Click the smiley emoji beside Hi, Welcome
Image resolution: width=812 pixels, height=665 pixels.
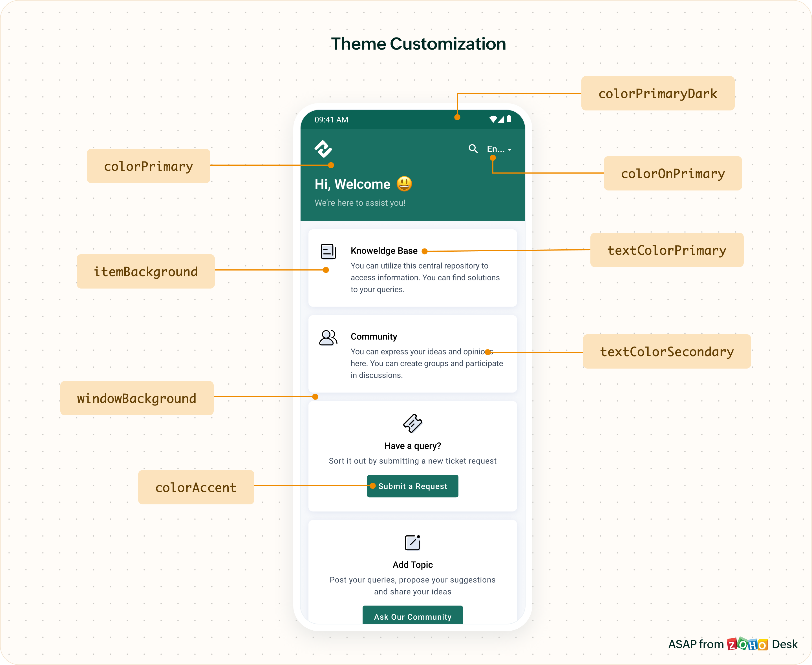coord(404,184)
